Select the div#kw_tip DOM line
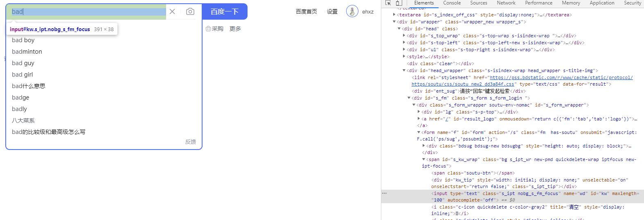 point(529,183)
